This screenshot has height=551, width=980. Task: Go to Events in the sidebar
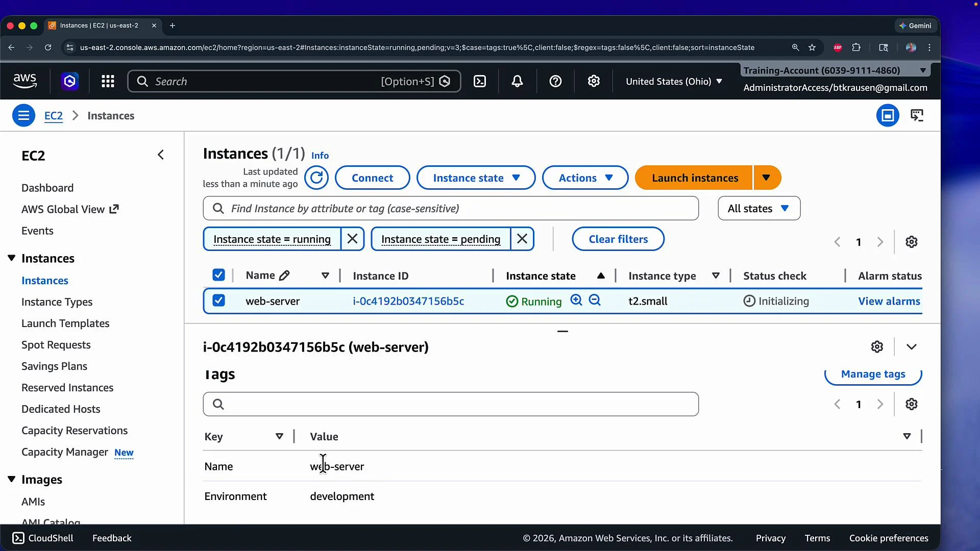37,231
